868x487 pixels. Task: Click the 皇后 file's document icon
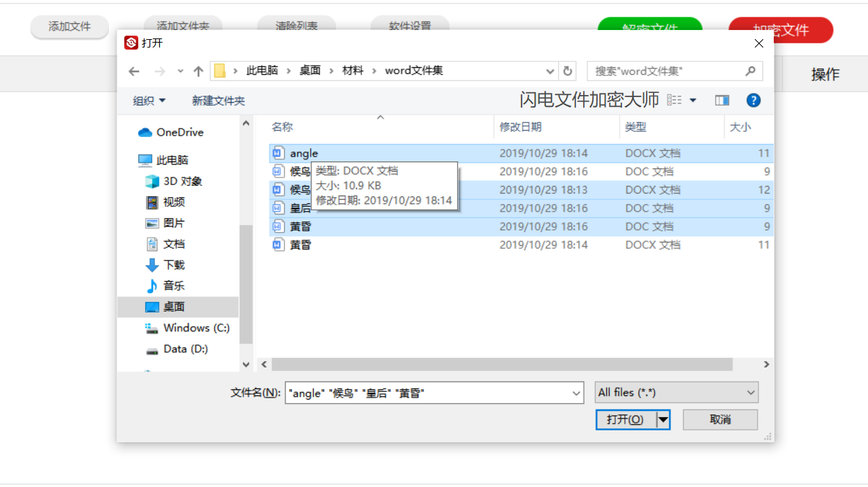coord(278,208)
